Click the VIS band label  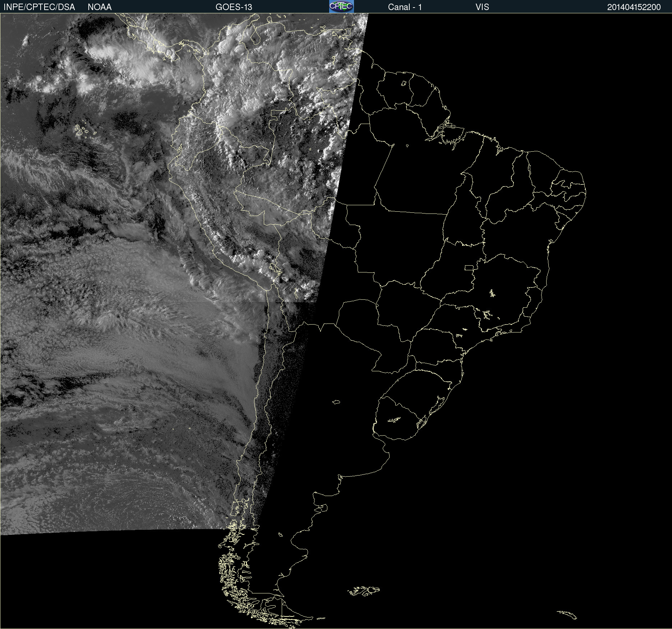pyautogui.click(x=482, y=7)
